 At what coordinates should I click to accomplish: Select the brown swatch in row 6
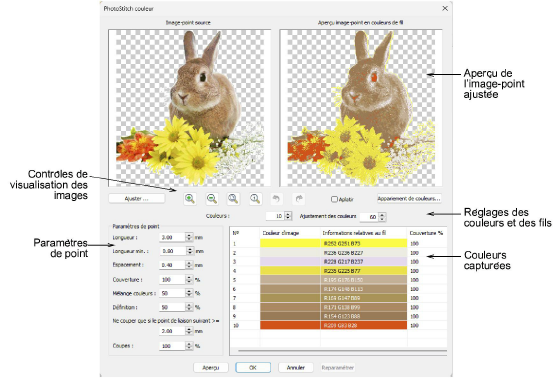pos(290,289)
